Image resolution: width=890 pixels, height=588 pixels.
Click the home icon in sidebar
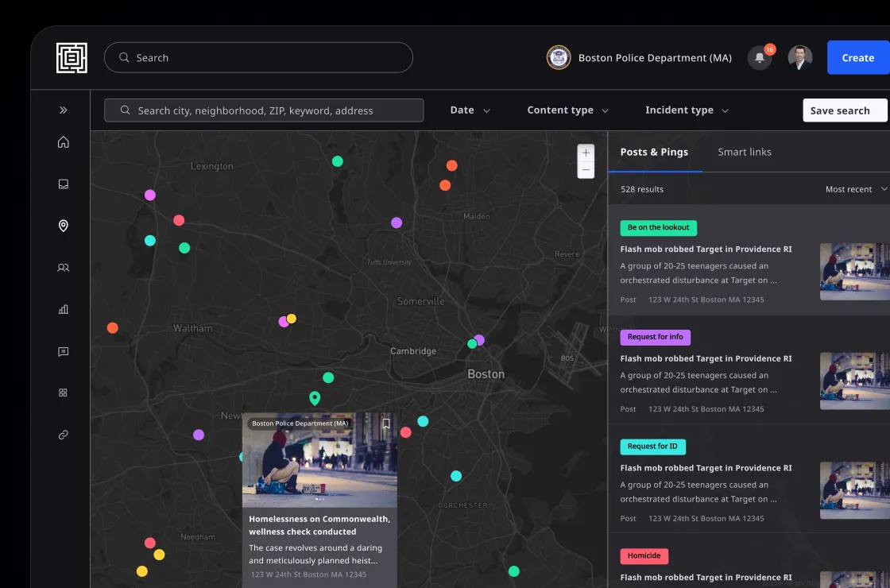pos(64,142)
